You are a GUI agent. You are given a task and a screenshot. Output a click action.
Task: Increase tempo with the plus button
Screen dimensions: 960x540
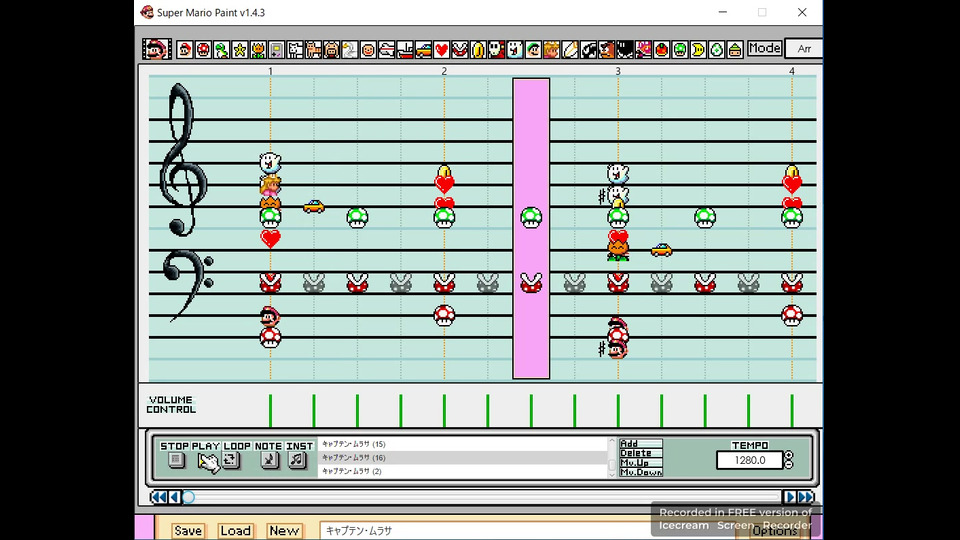coord(789,456)
